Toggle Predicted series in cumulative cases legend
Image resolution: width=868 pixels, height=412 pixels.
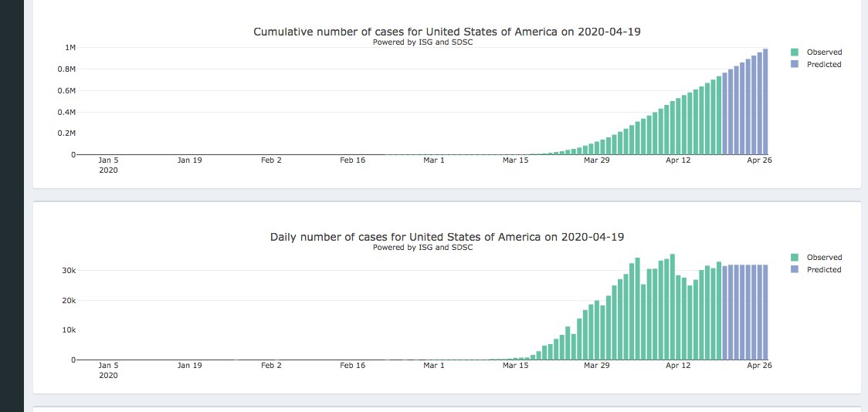pyautogui.click(x=824, y=65)
